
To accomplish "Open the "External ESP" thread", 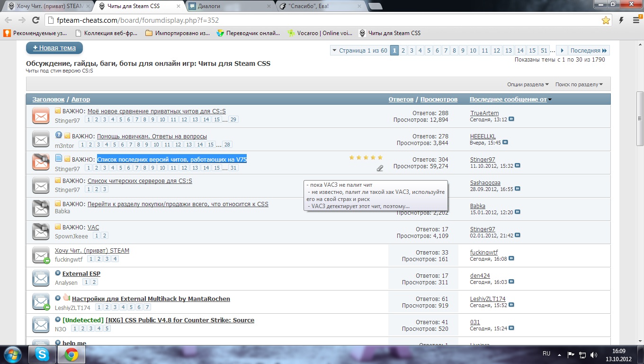I will tap(81, 274).
